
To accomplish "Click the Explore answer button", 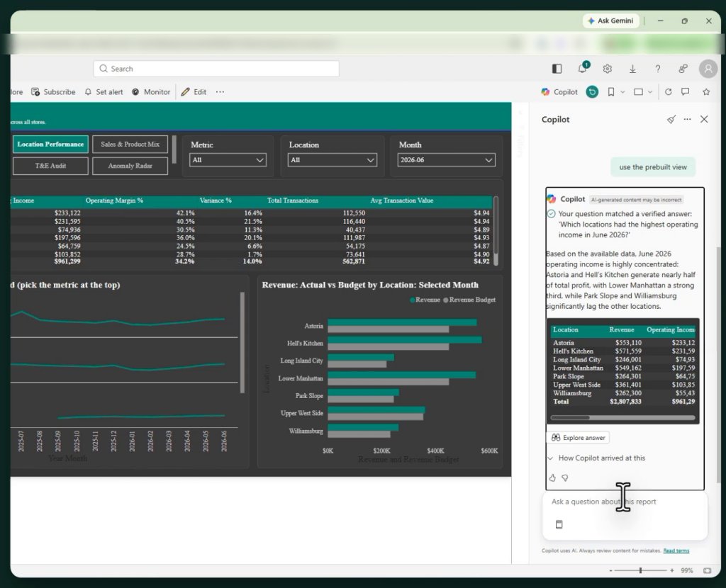I will (579, 438).
